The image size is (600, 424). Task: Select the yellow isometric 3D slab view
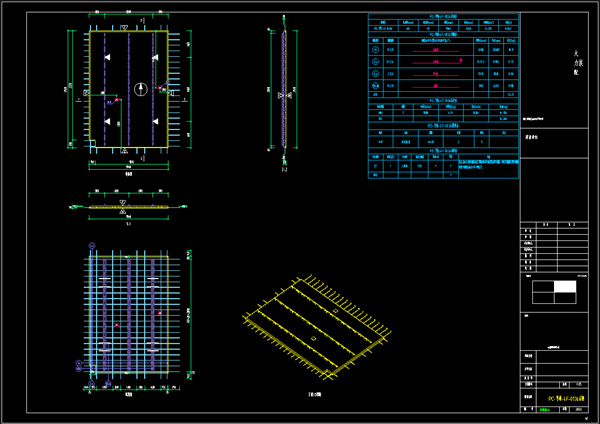click(x=317, y=327)
